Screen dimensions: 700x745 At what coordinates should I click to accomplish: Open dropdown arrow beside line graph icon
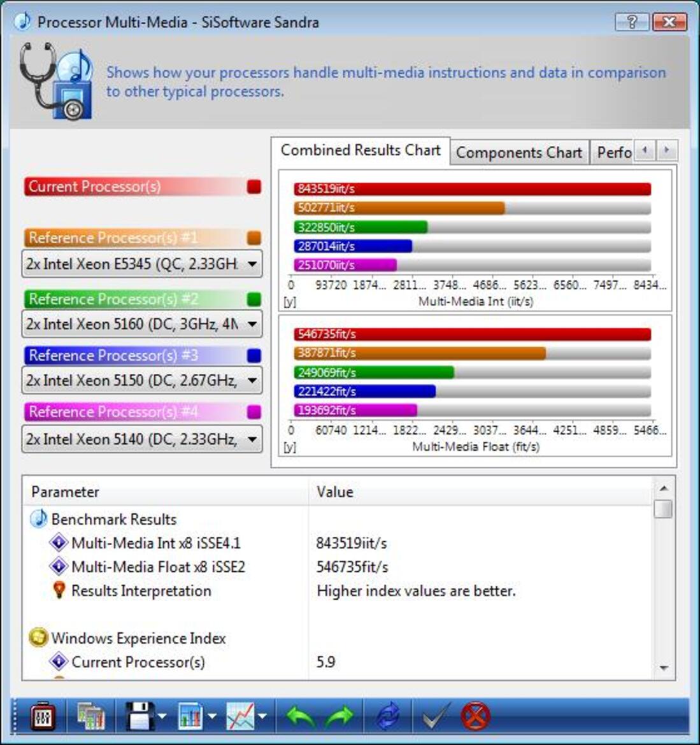pos(262,716)
